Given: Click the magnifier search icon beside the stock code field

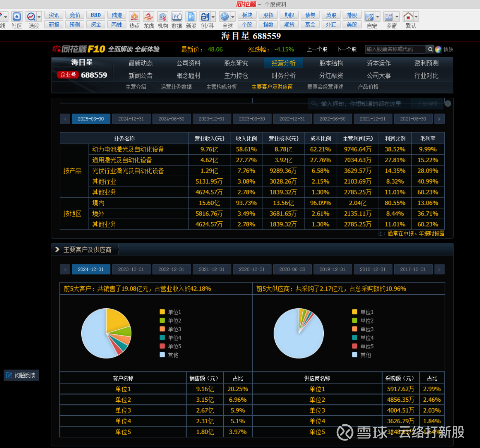Looking at the screenshot, I should point(430,49).
